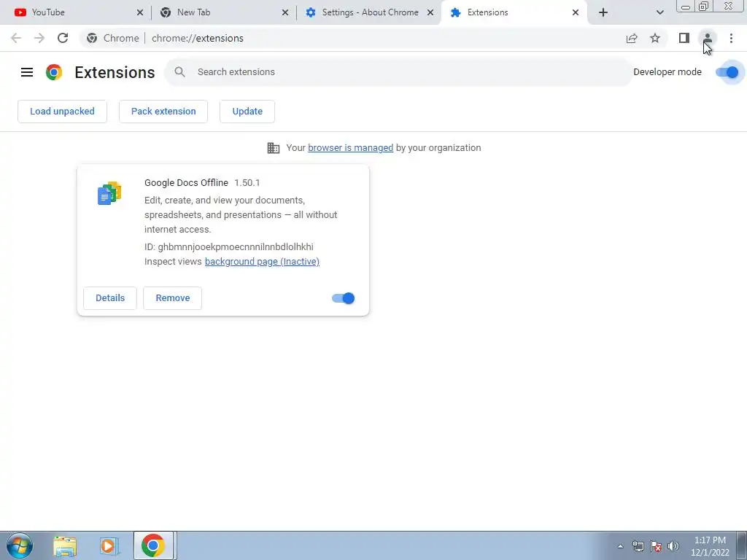Viewport: 747px width, 560px height.
Task: Click the Google Docs Offline extension icon
Action: (109, 193)
